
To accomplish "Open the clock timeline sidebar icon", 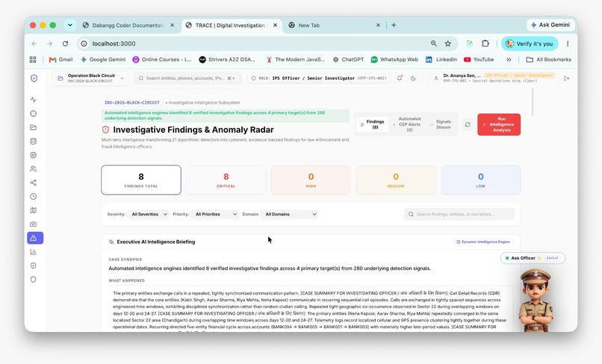I will coord(34,196).
